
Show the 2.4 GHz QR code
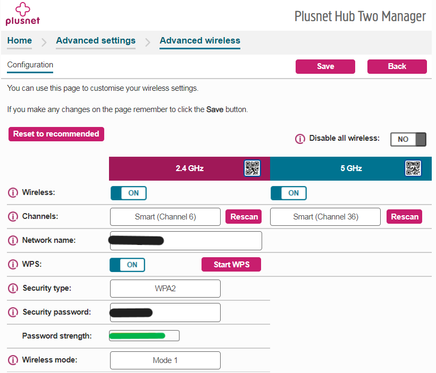(252, 168)
